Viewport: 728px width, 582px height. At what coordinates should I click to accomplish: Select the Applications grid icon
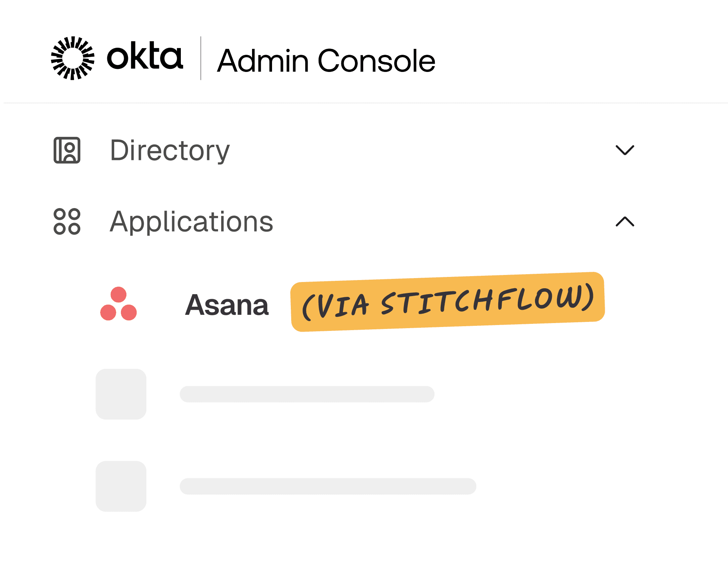(67, 222)
